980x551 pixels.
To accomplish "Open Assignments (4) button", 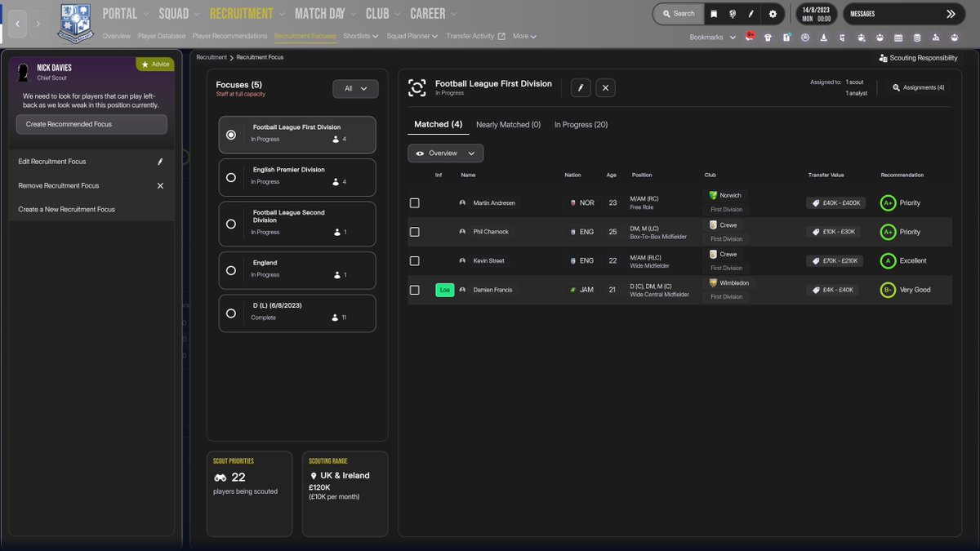I will click(x=919, y=87).
